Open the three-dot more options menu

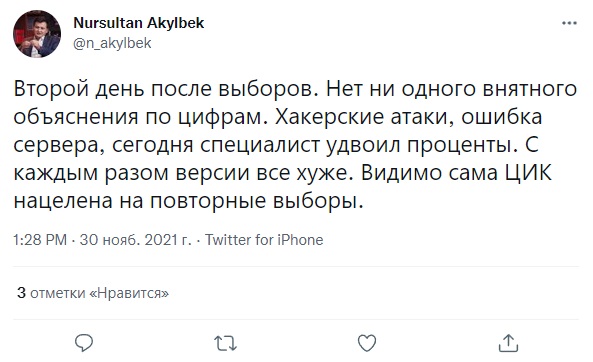pyautogui.click(x=569, y=23)
